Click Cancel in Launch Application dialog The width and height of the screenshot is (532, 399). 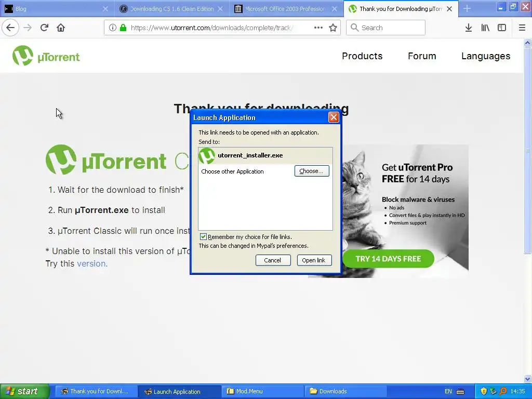(x=273, y=260)
